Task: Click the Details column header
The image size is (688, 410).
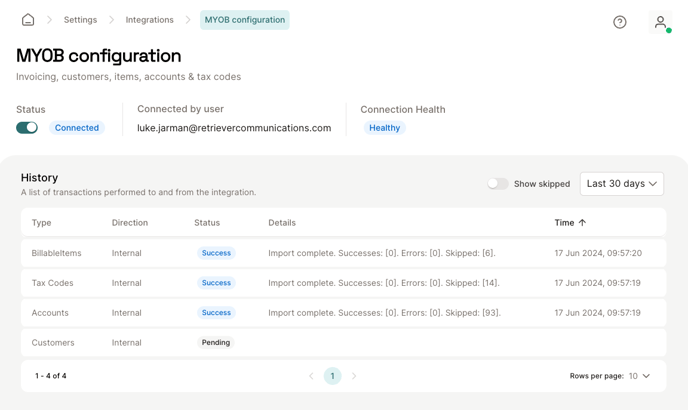Action: pos(282,223)
